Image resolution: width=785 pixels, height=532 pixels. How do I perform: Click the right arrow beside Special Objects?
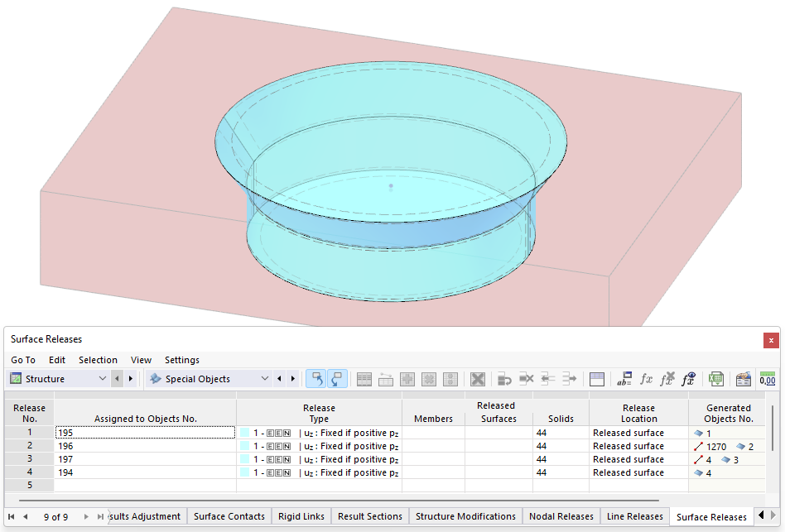pyautogui.click(x=292, y=378)
